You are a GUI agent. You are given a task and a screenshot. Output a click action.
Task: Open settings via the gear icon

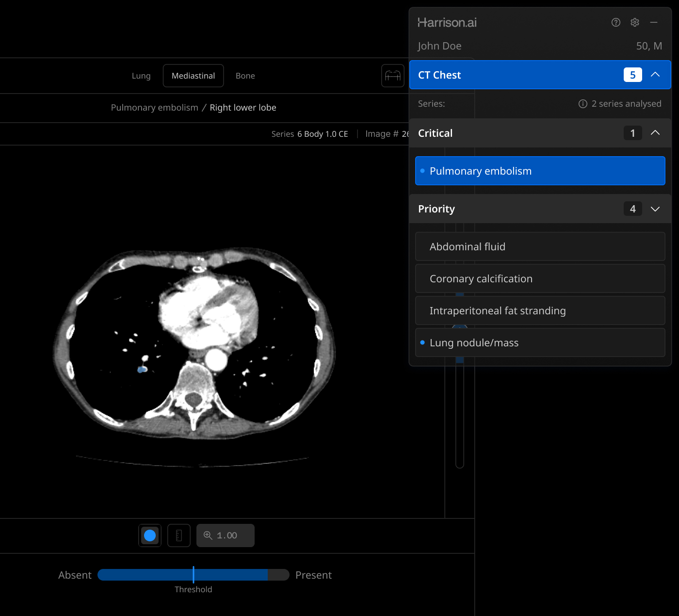click(635, 22)
